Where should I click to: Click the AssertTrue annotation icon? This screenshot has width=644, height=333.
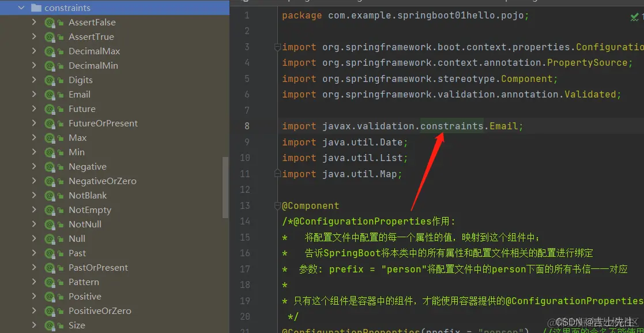50,37
